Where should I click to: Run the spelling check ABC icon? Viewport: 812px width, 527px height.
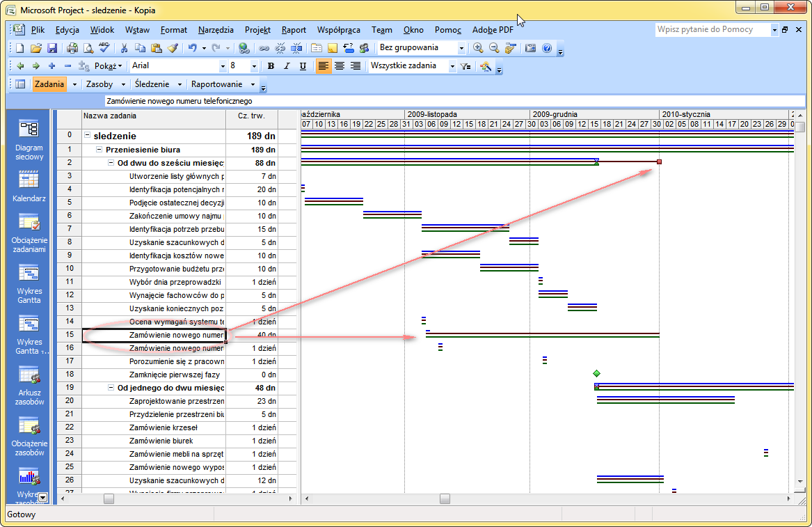(x=104, y=48)
